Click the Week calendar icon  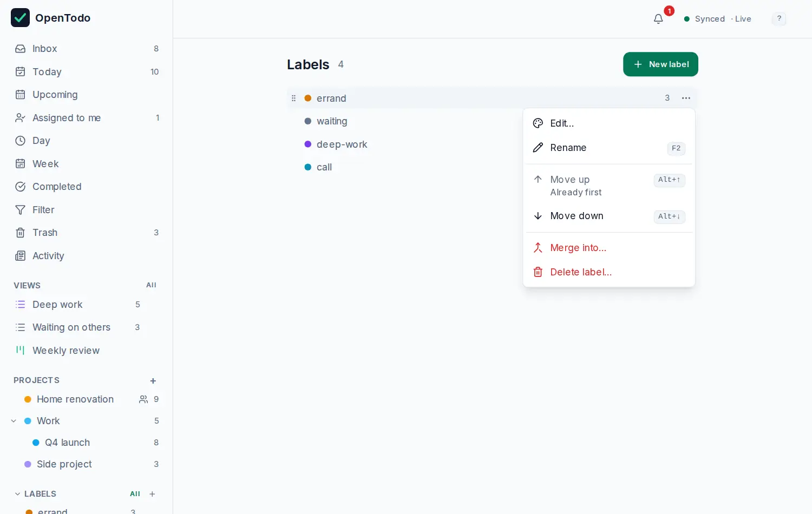pos(21,164)
